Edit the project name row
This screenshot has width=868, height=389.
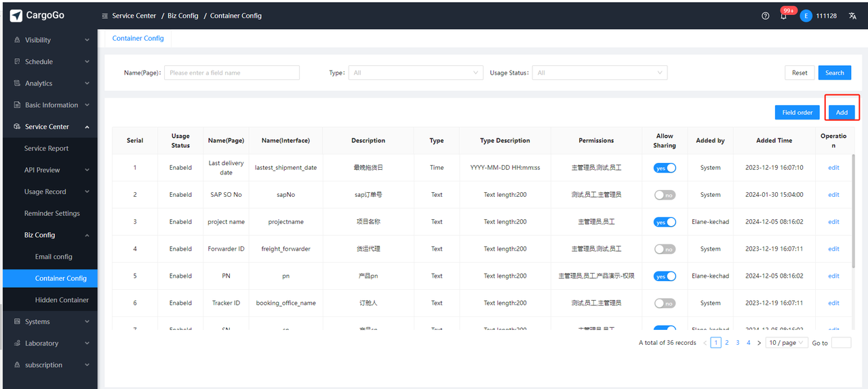[x=833, y=222]
